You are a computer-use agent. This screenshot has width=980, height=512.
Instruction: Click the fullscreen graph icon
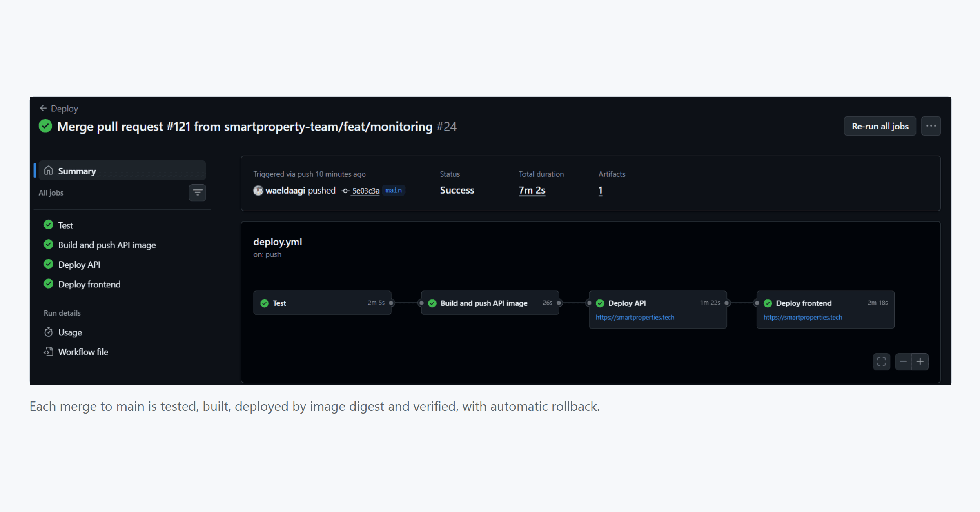point(881,362)
